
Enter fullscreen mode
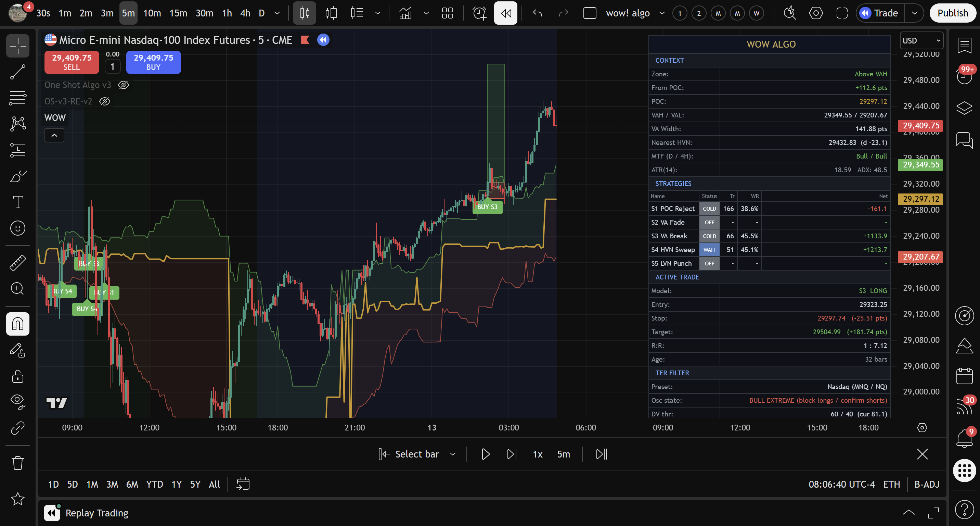[842, 13]
